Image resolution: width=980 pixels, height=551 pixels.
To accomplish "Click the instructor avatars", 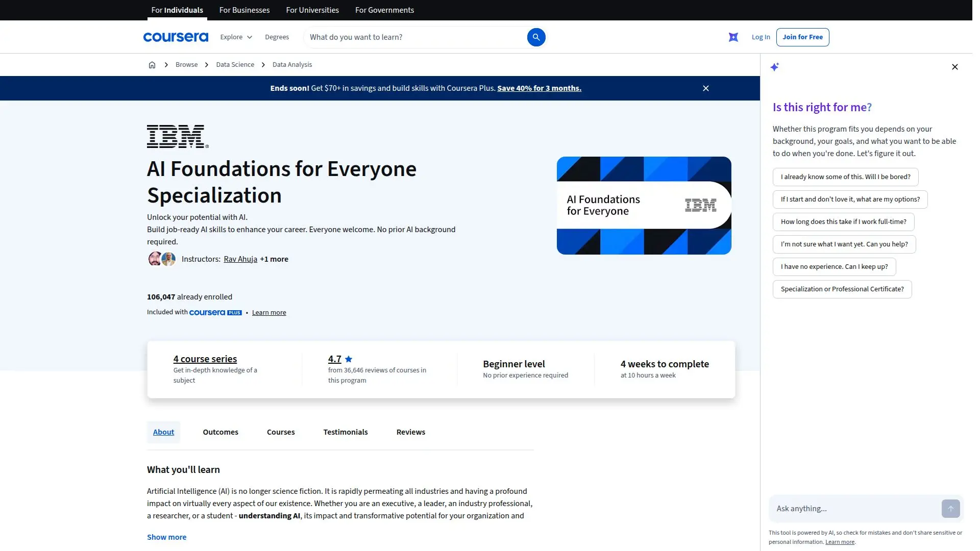I will click(162, 259).
